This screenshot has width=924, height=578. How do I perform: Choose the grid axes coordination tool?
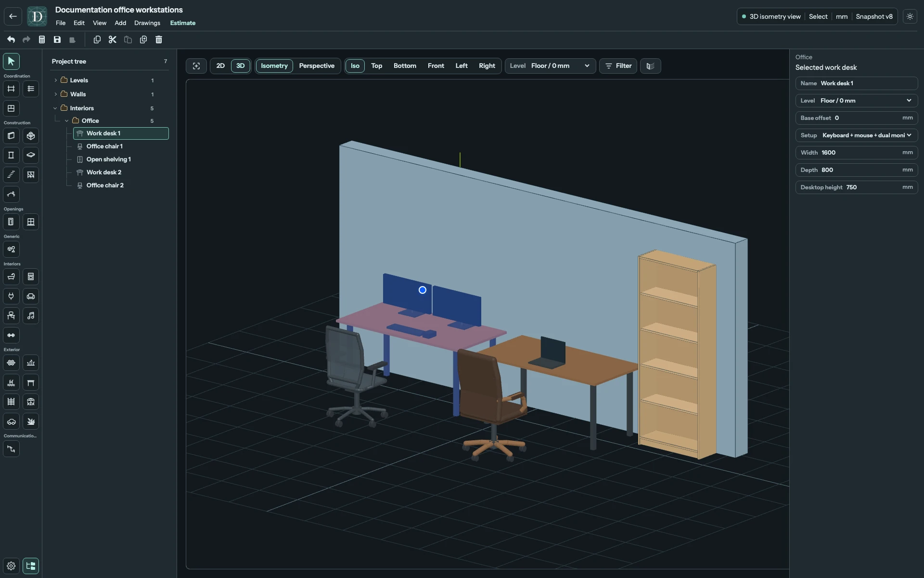pos(11,89)
